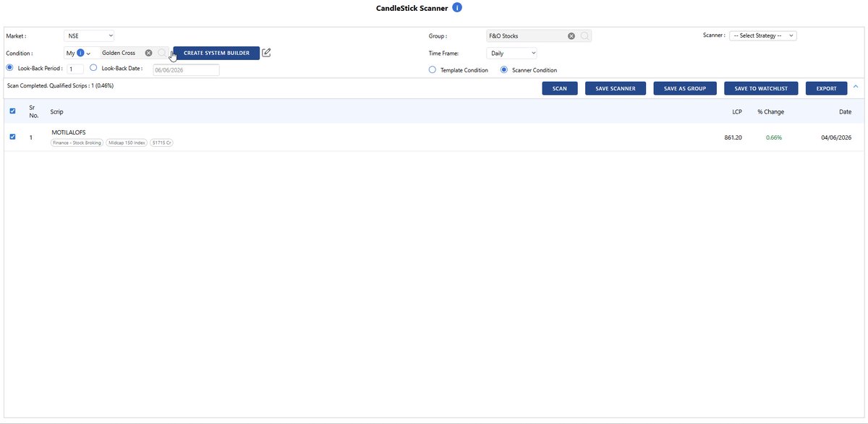Image resolution: width=868 pixels, height=424 pixels.
Task: Click the F&O Stocks group field
Action: coord(540,35)
